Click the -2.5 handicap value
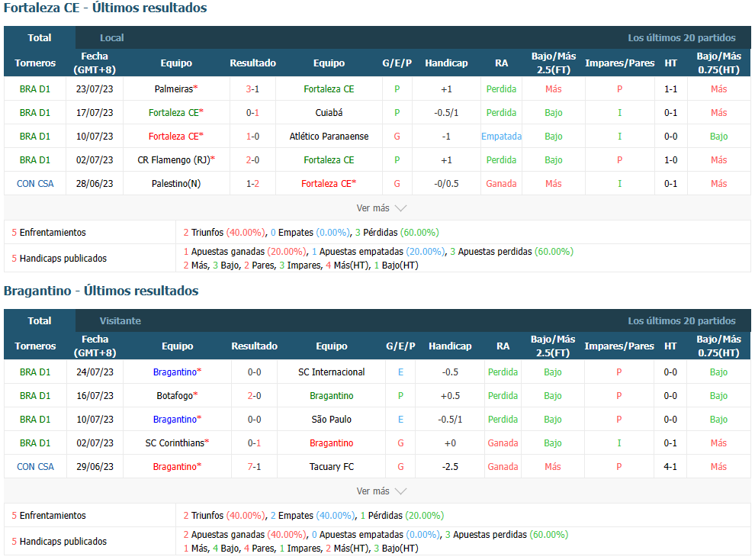Screen dimensions: 755x560 [450, 467]
